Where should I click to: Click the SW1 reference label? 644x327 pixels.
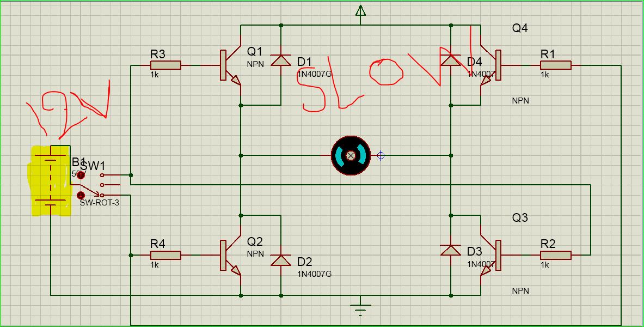[x=93, y=166]
